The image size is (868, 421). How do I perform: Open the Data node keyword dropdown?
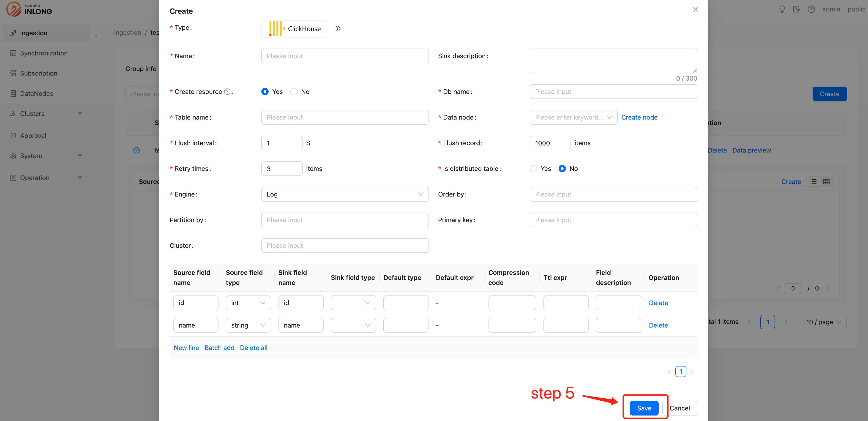pyautogui.click(x=573, y=117)
